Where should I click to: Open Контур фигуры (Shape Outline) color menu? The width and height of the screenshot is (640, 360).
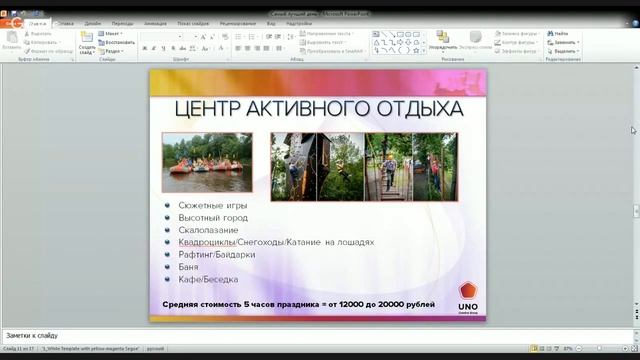point(517,42)
